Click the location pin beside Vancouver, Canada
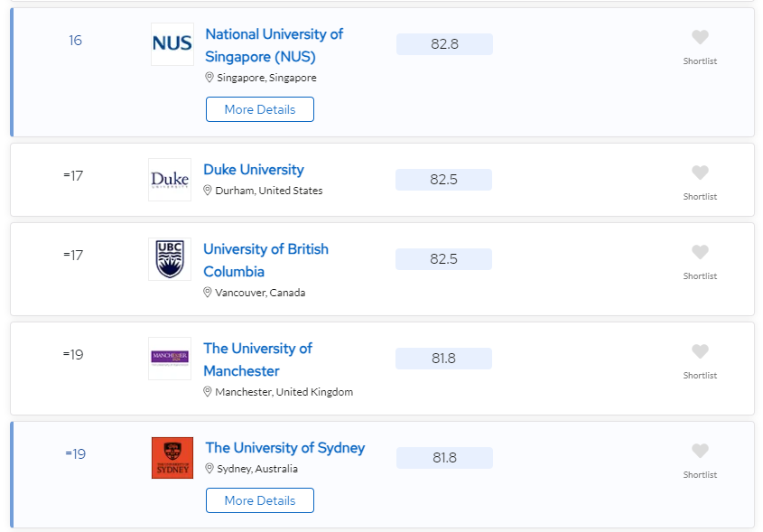The width and height of the screenshot is (763, 532). [x=208, y=293]
